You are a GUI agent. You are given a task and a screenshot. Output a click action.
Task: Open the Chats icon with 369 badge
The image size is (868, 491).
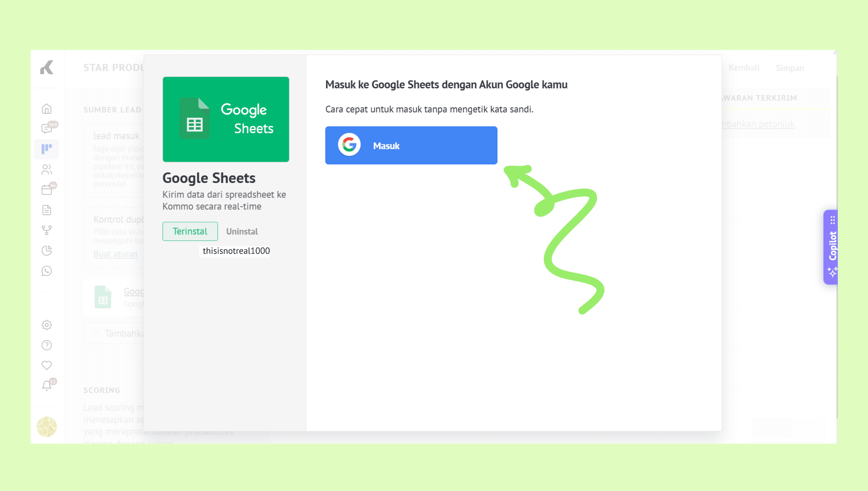tap(47, 128)
